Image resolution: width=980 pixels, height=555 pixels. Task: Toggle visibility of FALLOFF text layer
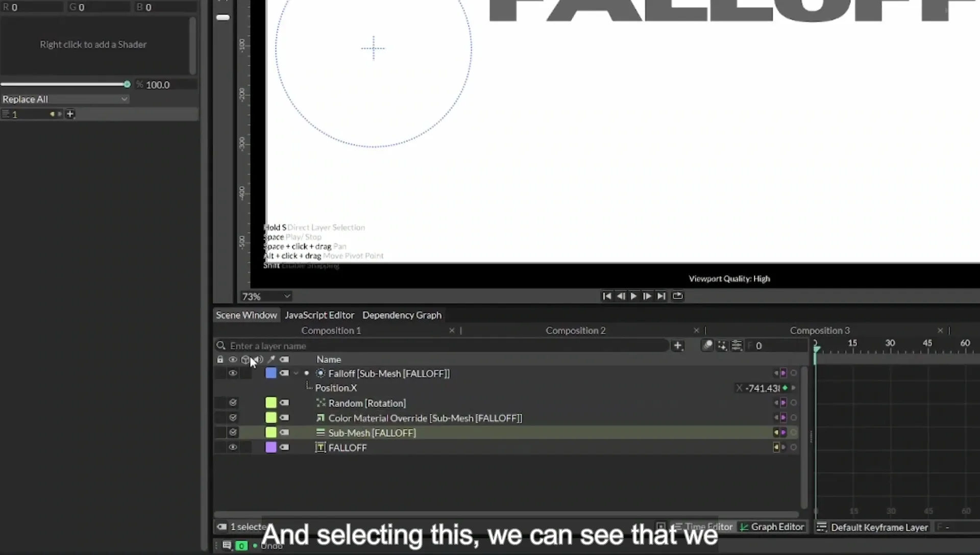coord(233,447)
